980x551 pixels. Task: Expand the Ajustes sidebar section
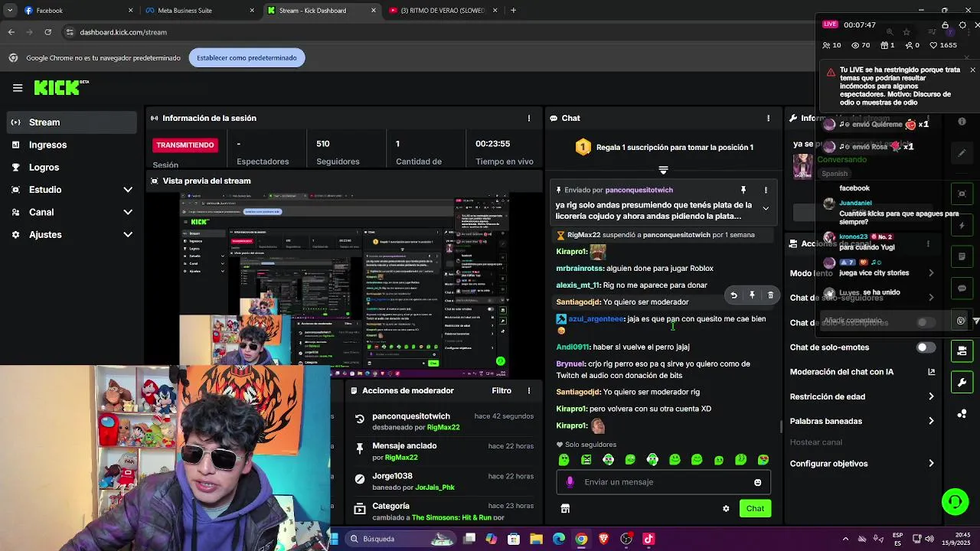128,235
